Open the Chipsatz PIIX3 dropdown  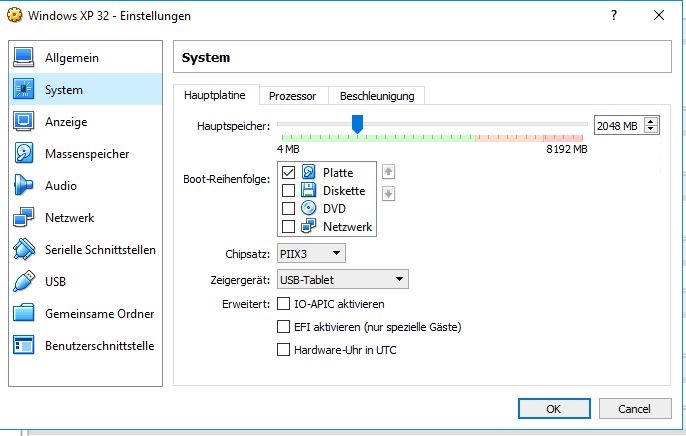point(311,254)
